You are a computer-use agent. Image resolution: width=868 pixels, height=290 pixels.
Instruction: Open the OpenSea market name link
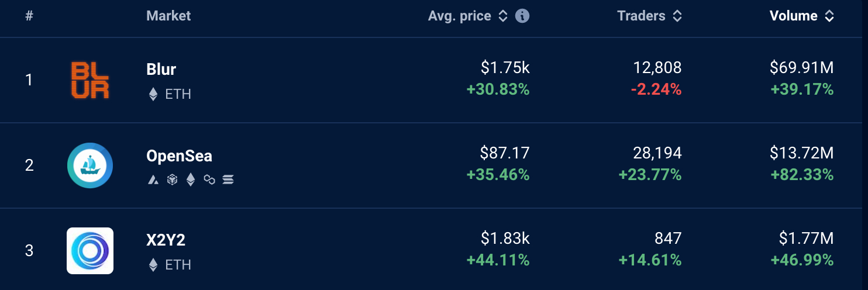179,156
